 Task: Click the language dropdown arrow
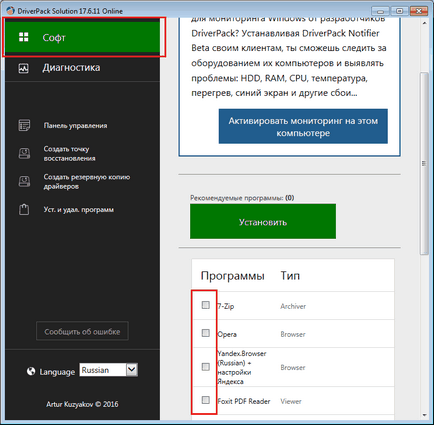click(x=132, y=370)
